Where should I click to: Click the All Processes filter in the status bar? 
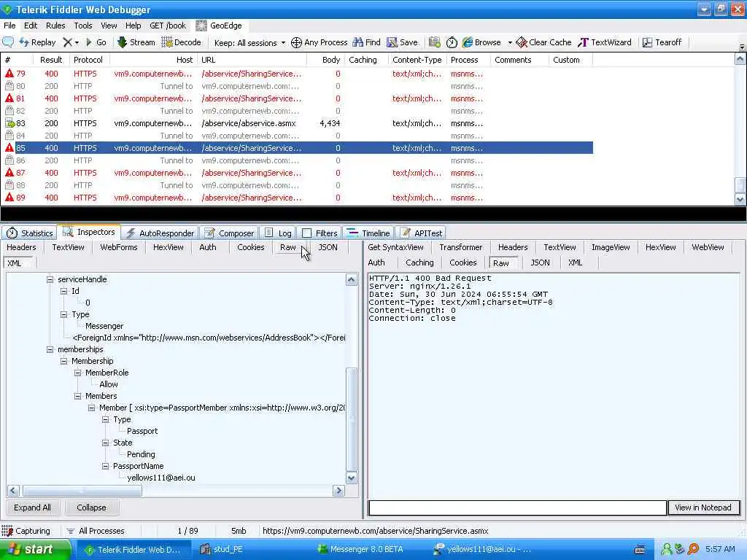point(96,531)
